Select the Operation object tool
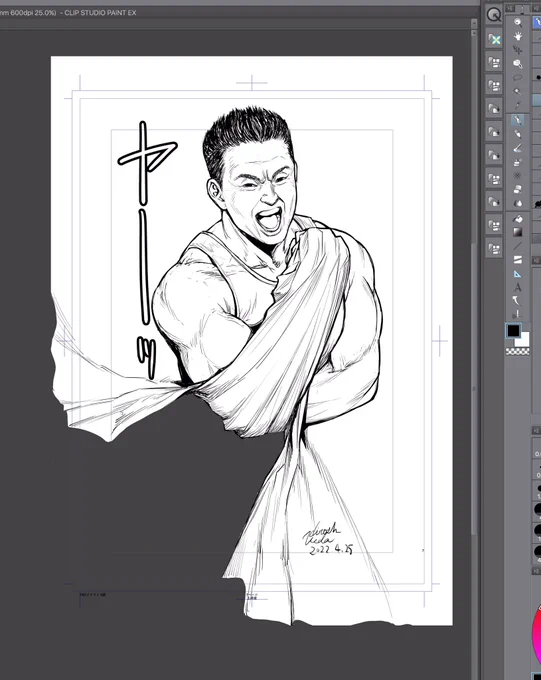Viewport: 541px width, 680px height. coord(518,50)
